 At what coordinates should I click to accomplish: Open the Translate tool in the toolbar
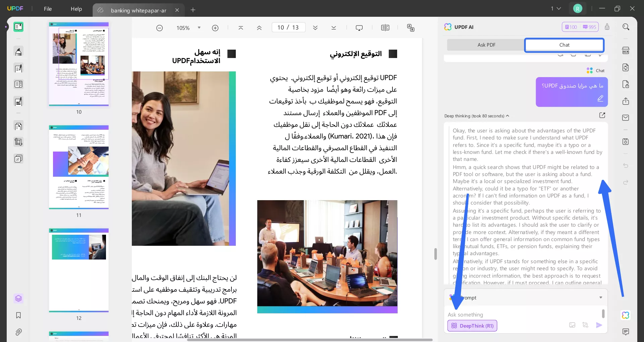click(411, 27)
